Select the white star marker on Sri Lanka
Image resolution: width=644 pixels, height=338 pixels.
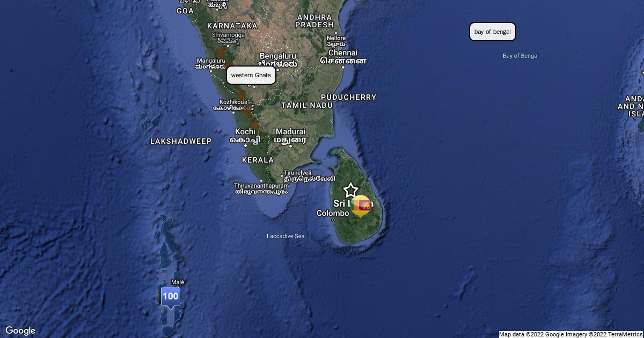(350, 190)
